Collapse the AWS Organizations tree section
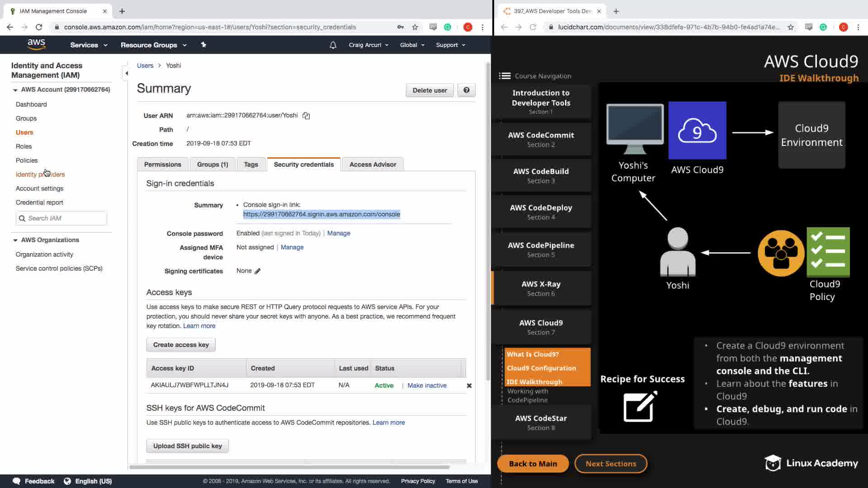The width and height of the screenshot is (868, 488). 15,240
